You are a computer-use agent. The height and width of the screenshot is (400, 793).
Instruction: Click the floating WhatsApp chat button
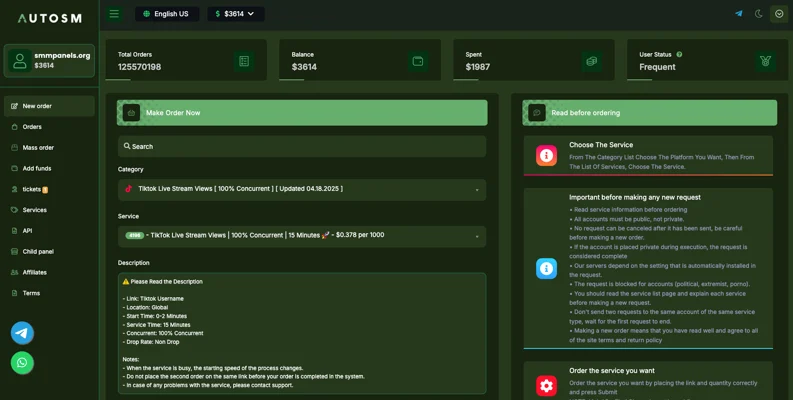coord(22,363)
